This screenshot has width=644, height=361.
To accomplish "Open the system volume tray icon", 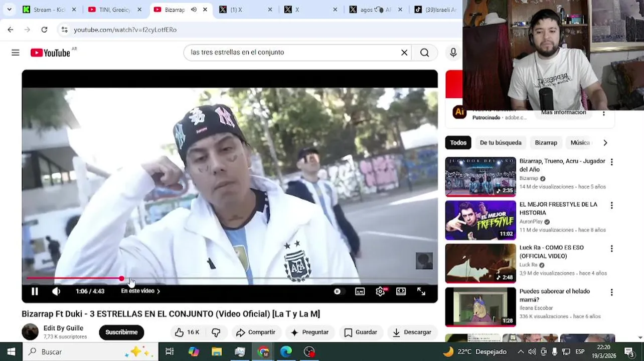I will coord(532,351).
